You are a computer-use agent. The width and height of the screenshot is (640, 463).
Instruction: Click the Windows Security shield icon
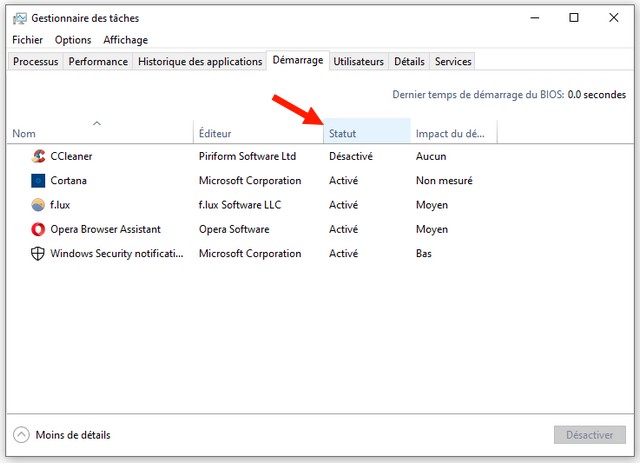tap(38, 254)
